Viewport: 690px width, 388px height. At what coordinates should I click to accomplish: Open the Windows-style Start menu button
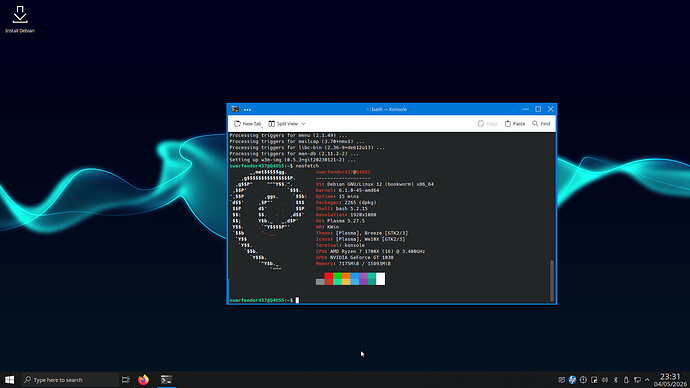(x=9, y=380)
